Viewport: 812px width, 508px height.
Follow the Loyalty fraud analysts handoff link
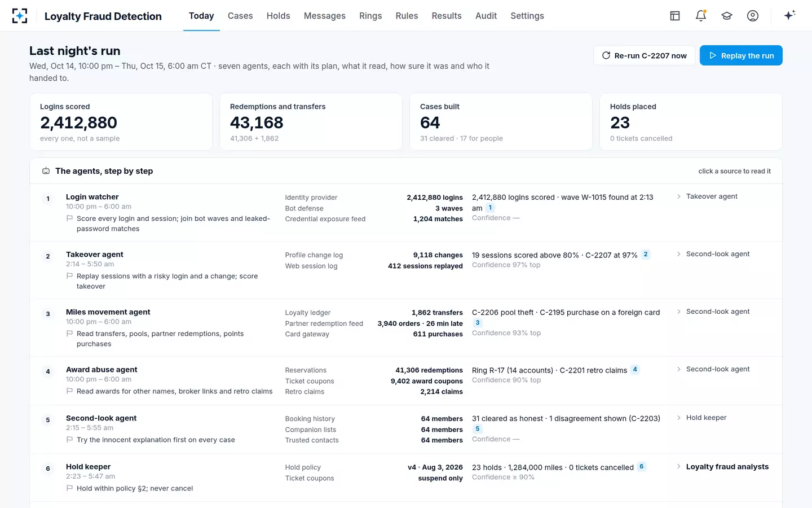pyautogui.click(x=727, y=467)
